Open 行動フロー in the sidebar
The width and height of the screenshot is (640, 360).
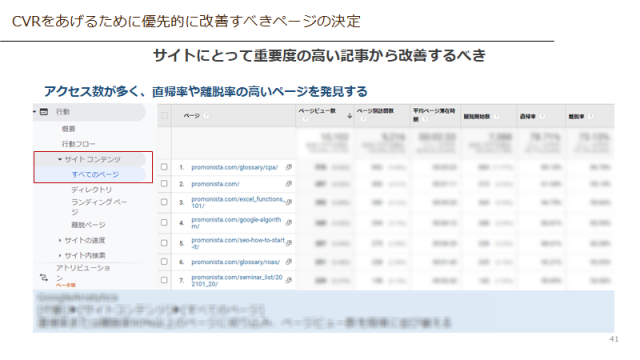click(78, 144)
